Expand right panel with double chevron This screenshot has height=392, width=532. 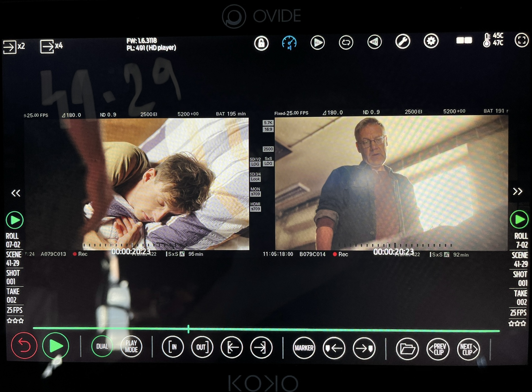coord(517,191)
